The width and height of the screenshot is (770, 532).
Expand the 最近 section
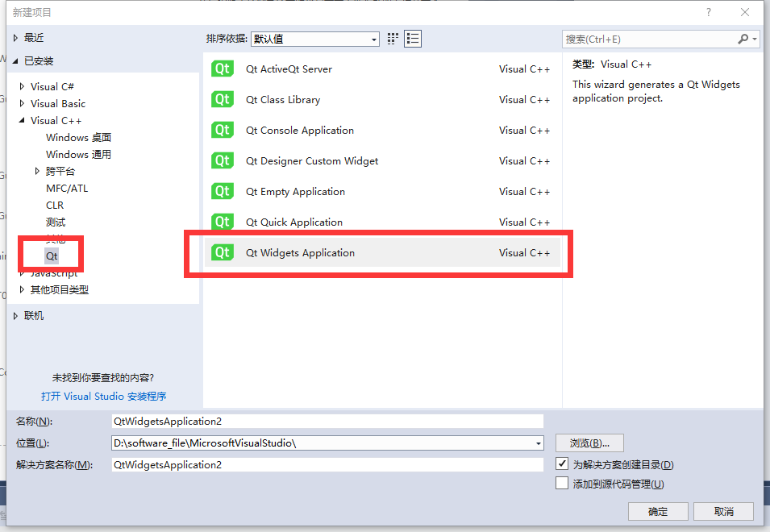15,38
